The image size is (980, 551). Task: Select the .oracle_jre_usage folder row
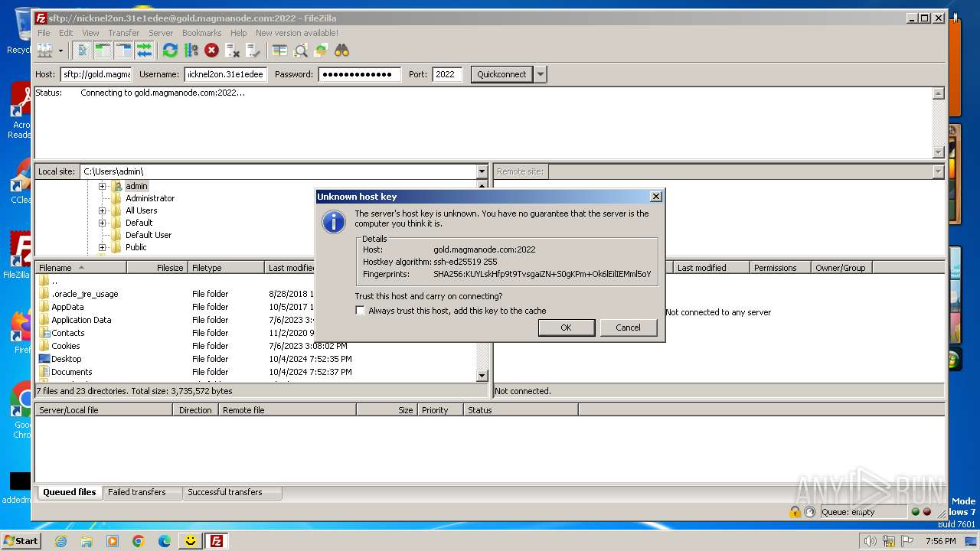(x=256, y=294)
